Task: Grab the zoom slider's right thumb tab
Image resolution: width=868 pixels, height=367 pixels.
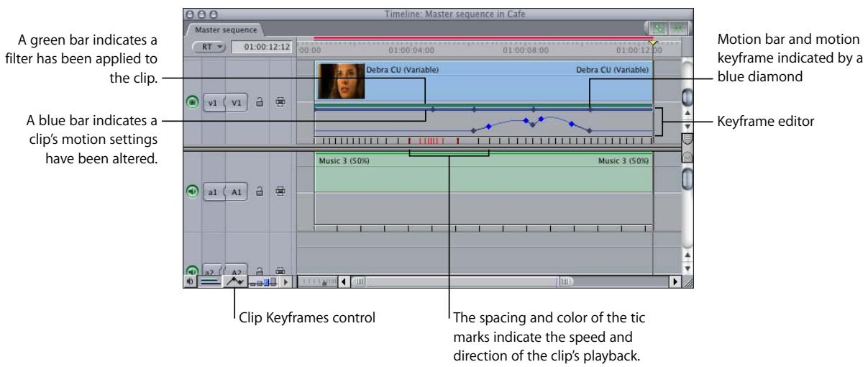Action: coord(566,281)
